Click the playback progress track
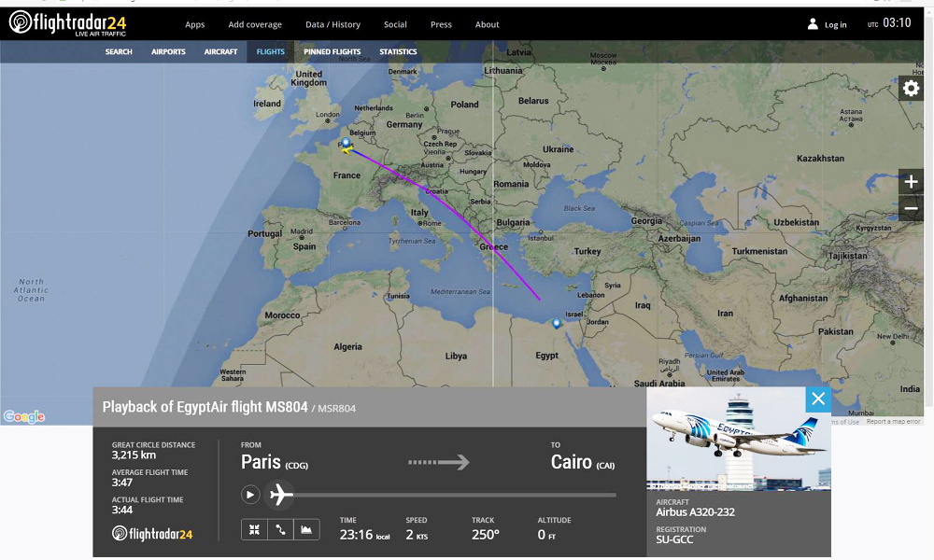This screenshot has height=560, width=934. pos(455,495)
